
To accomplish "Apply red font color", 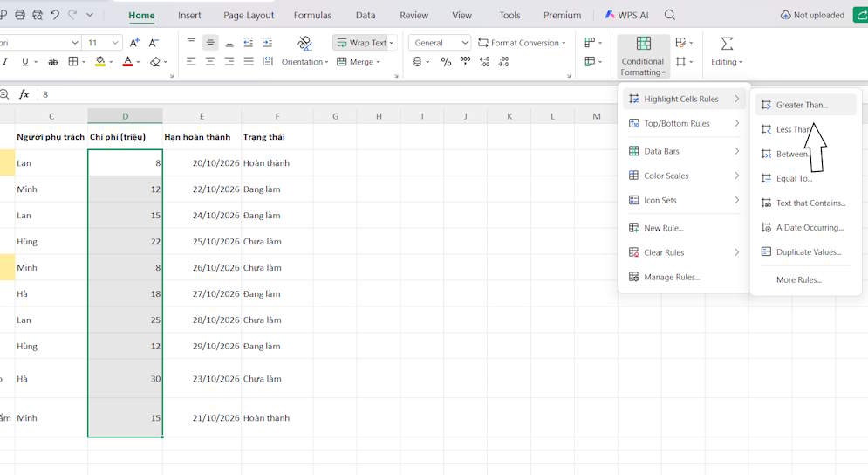I will pos(128,61).
